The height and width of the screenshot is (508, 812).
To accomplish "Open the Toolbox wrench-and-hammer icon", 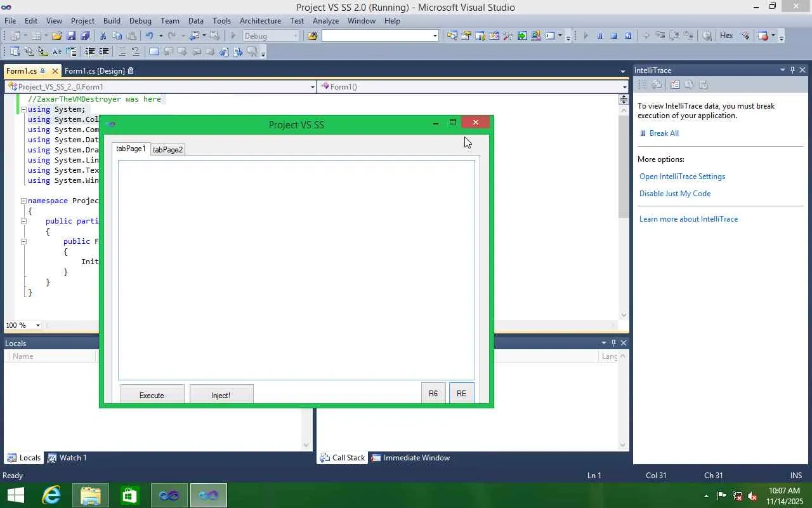I will (508, 36).
